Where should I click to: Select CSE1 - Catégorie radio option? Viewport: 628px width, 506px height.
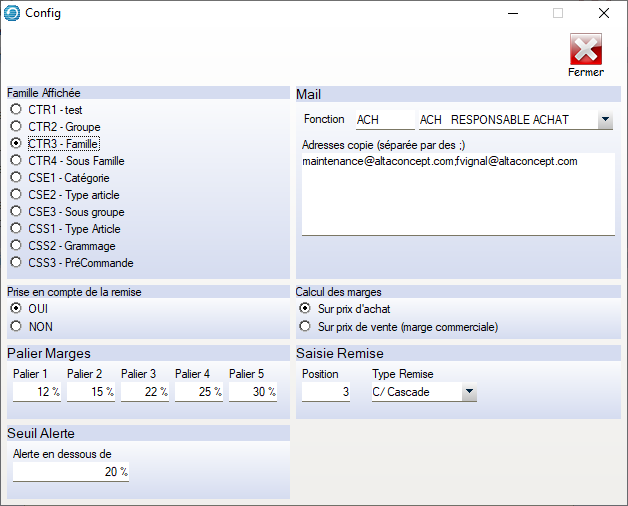[x=16, y=177]
